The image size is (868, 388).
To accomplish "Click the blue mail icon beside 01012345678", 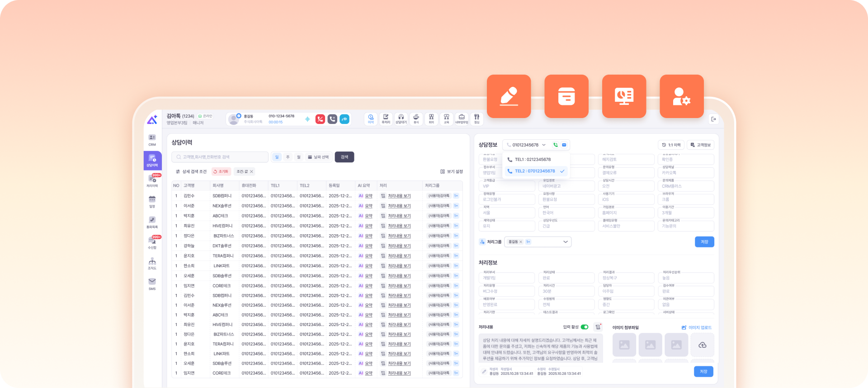I will [564, 145].
